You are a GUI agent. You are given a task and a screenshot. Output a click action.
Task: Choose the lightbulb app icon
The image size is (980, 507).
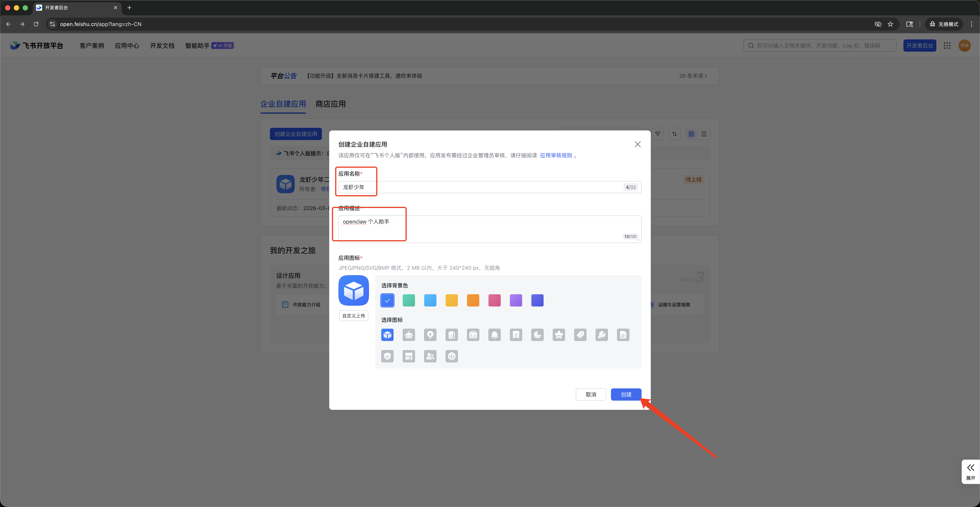pyautogui.click(x=430, y=335)
